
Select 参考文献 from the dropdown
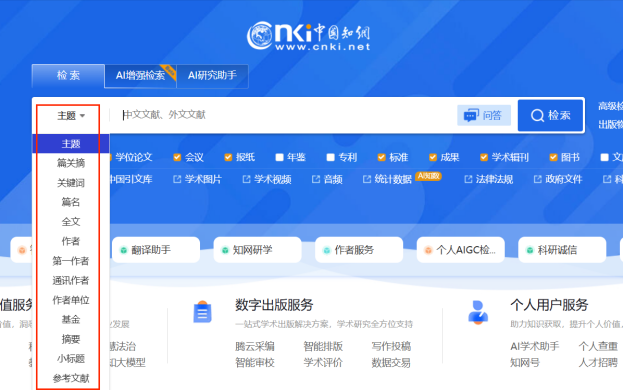[x=71, y=378]
